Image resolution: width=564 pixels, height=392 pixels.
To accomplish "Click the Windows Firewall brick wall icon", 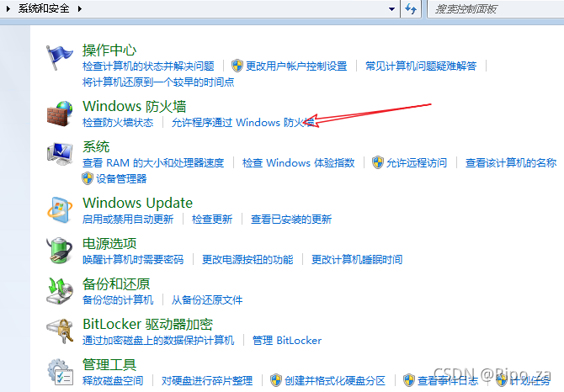I will pos(60,114).
